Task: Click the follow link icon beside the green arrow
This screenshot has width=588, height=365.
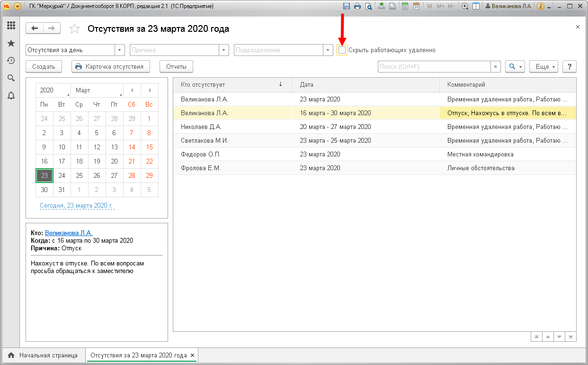Action: pos(392,6)
